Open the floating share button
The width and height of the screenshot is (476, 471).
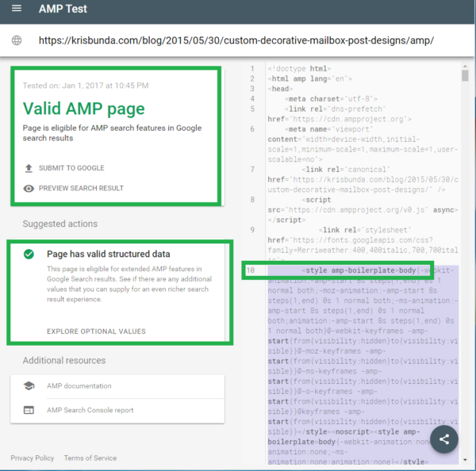click(x=444, y=439)
